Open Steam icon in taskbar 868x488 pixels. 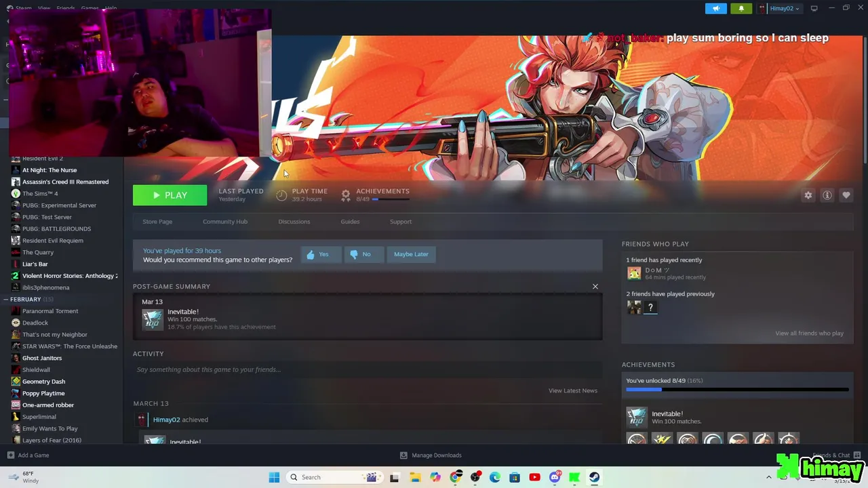594,477
